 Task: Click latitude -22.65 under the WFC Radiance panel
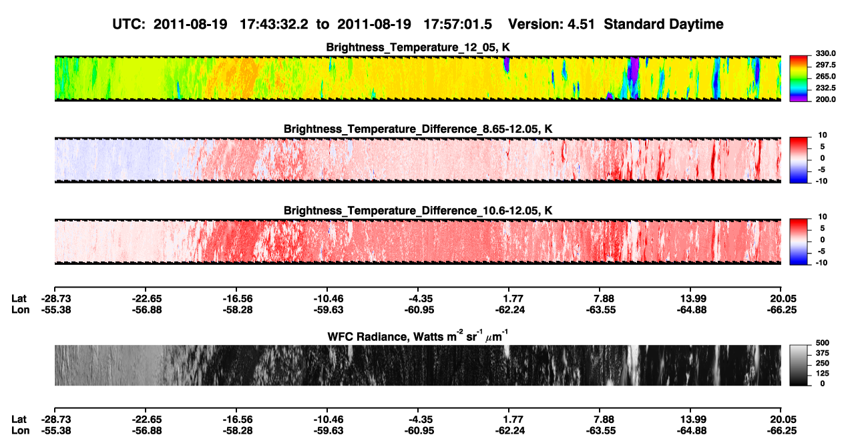[x=146, y=419]
